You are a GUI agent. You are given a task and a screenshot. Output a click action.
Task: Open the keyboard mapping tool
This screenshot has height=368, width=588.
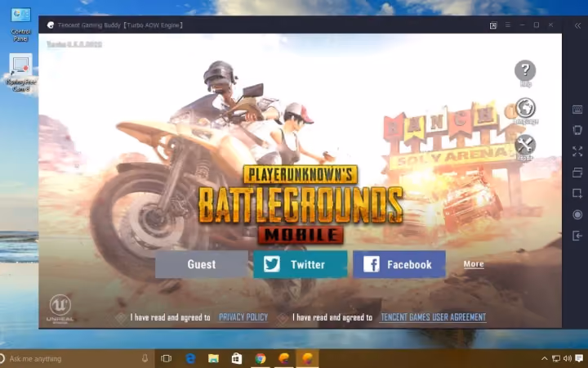577,110
